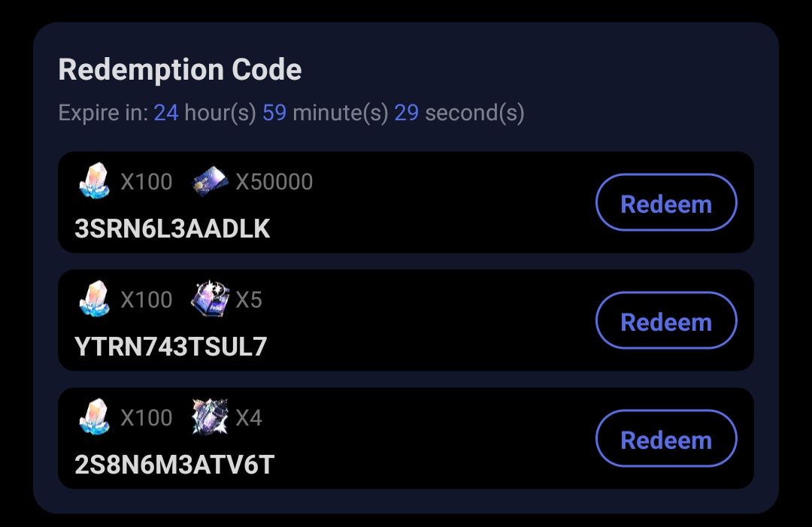Redeem the code 3SRN6L3AADLK
This screenshot has height=527, width=812.
[x=666, y=202]
